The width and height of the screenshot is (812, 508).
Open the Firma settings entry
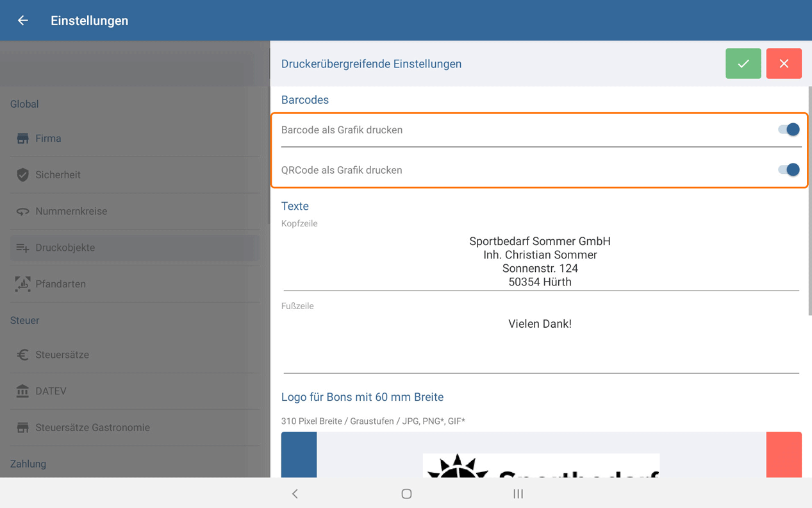tap(135, 139)
